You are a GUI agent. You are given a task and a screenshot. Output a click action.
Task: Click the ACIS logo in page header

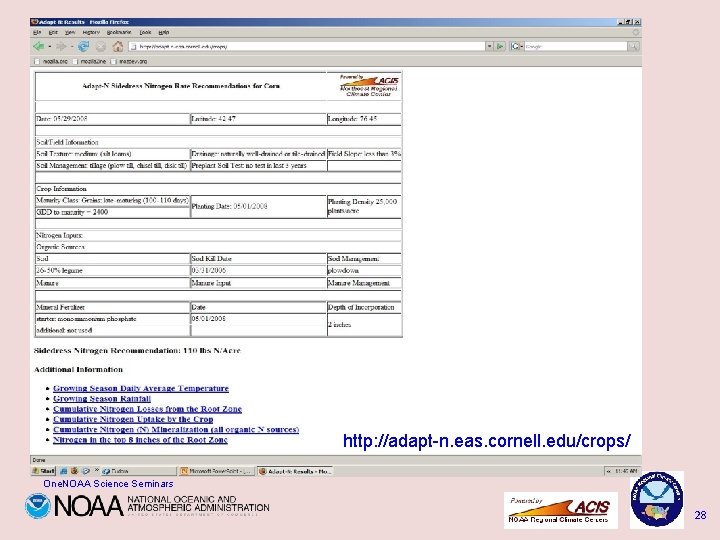click(x=368, y=85)
